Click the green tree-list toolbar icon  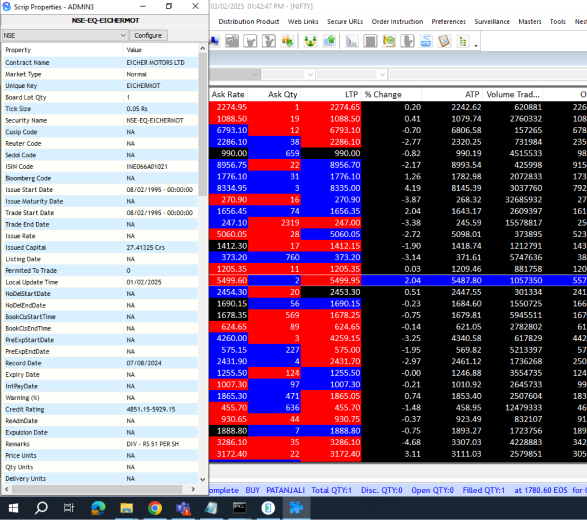click(463, 41)
